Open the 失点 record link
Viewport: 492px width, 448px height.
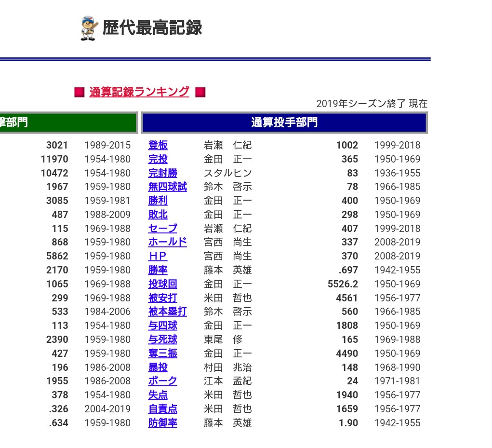click(x=158, y=394)
